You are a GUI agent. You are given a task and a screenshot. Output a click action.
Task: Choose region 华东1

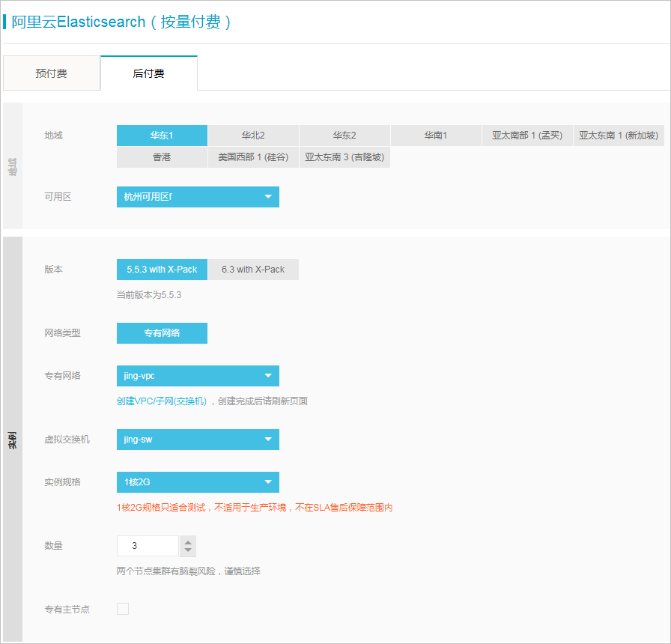pyautogui.click(x=162, y=136)
